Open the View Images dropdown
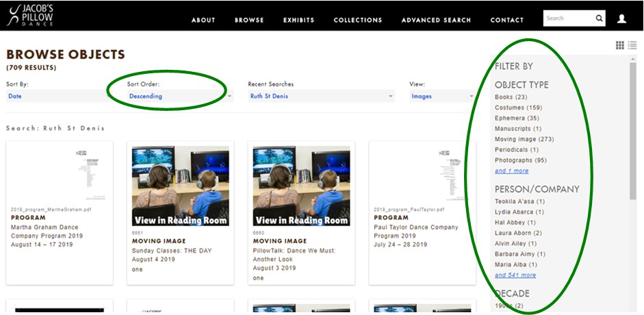Viewport: 644px width, 315px height. (442, 97)
